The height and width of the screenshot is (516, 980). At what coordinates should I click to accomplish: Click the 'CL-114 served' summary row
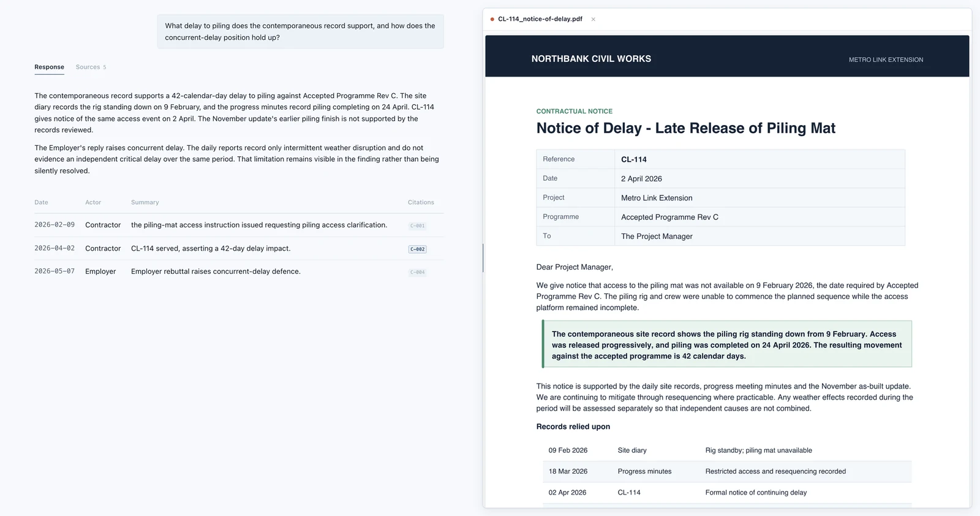pyautogui.click(x=211, y=248)
